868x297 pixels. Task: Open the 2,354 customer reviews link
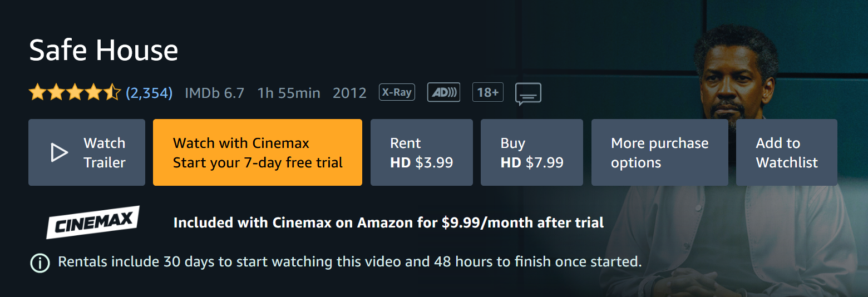[149, 93]
